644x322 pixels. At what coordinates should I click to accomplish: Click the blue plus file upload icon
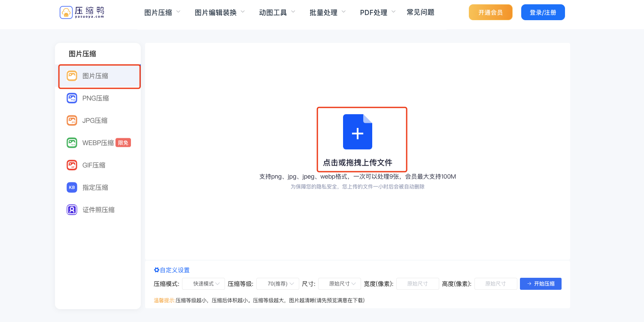coord(358,132)
